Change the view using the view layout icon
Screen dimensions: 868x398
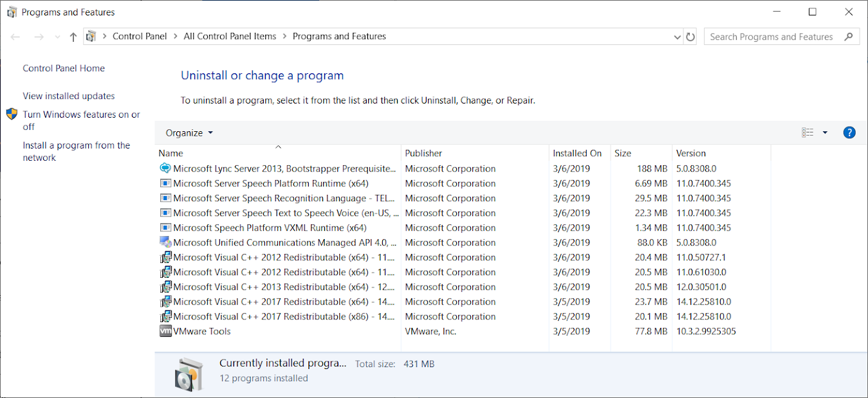tap(808, 132)
